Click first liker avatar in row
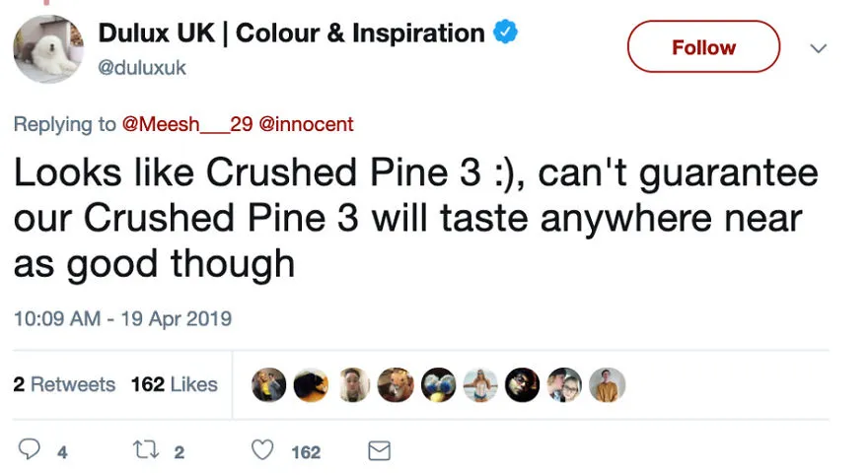Image resolution: width=868 pixels, height=475 pixels. click(268, 385)
